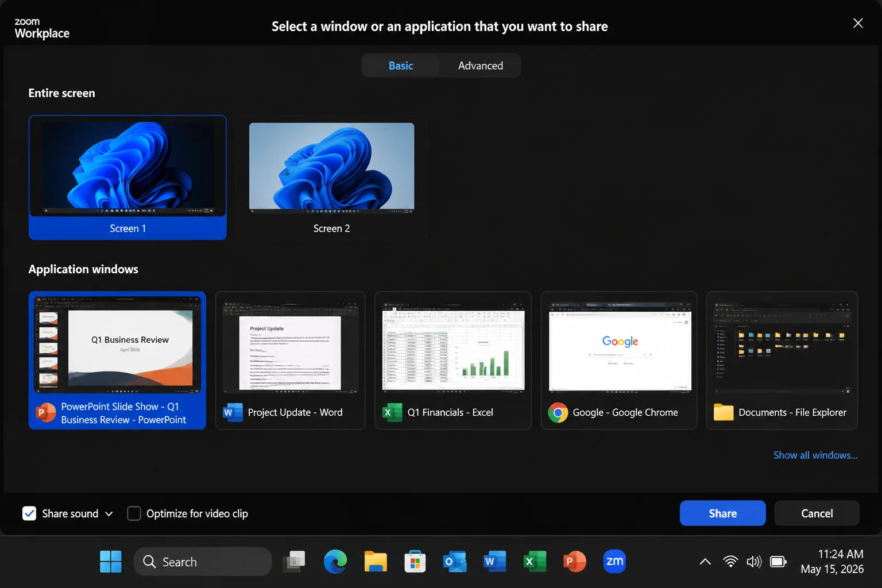Switch to the Advanced tab
The height and width of the screenshot is (588, 882).
(481, 65)
